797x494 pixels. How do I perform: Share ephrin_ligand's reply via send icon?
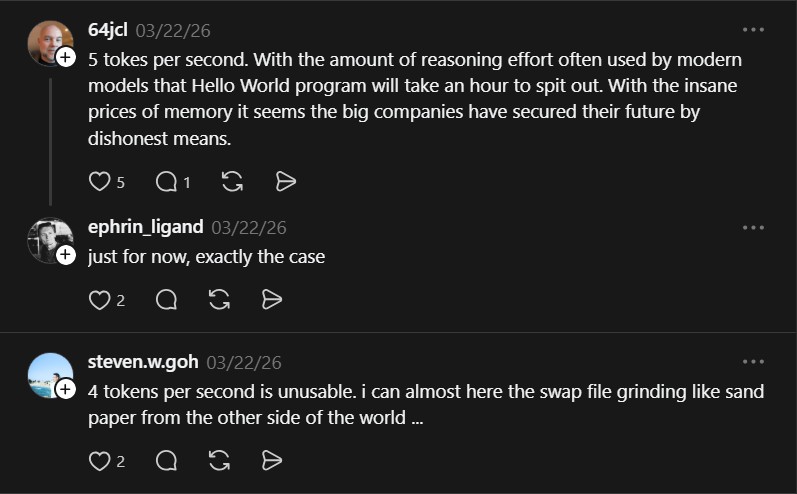(x=271, y=299)
